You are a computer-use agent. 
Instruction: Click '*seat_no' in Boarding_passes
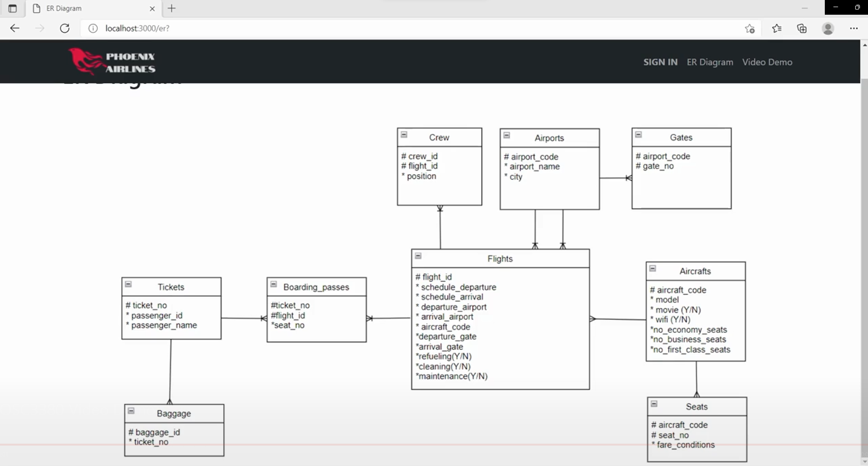pos(288,325)
